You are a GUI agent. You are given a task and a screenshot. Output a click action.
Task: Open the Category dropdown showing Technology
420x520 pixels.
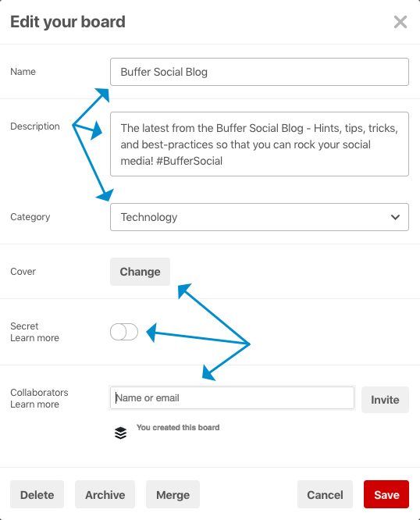pyautogui.click(x=259, y=217)
